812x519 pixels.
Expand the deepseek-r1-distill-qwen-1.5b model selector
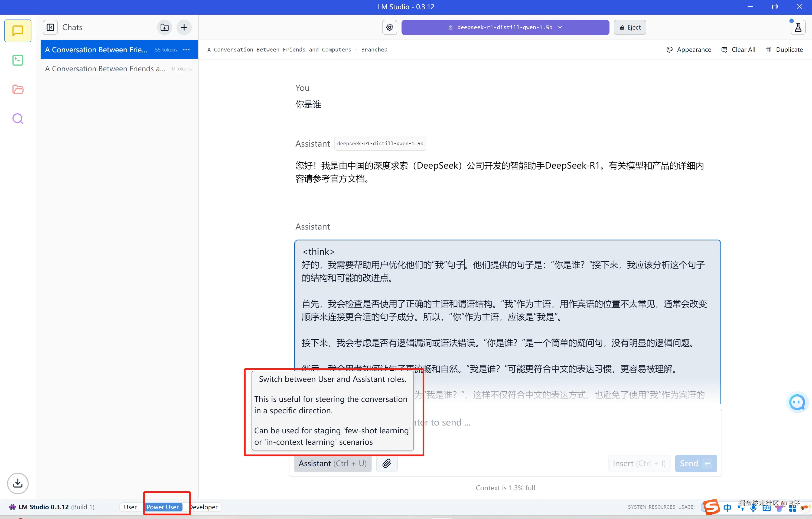(x=505, y=27)
